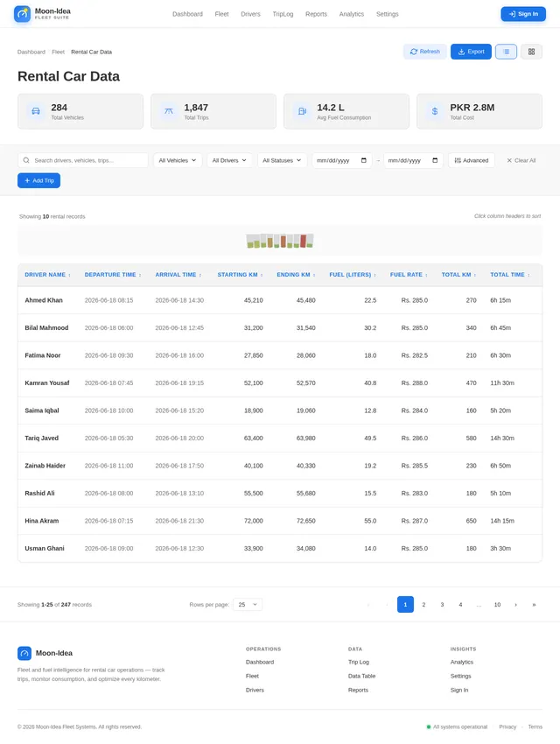Sort by Fuel Rate column
This screenshot has height=744, width=560.
click(409, 275)
